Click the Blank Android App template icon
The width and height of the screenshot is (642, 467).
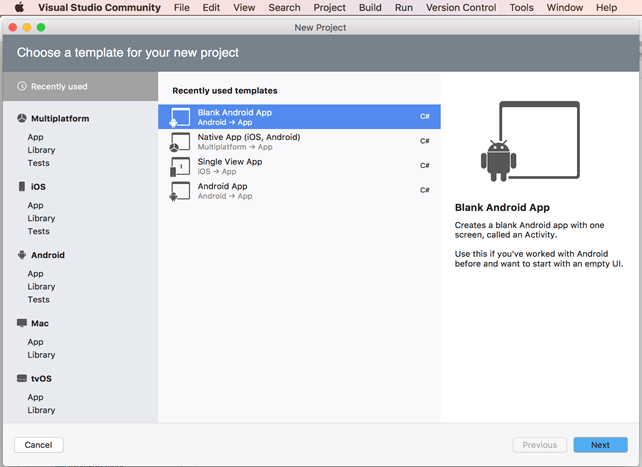[180, 117]
